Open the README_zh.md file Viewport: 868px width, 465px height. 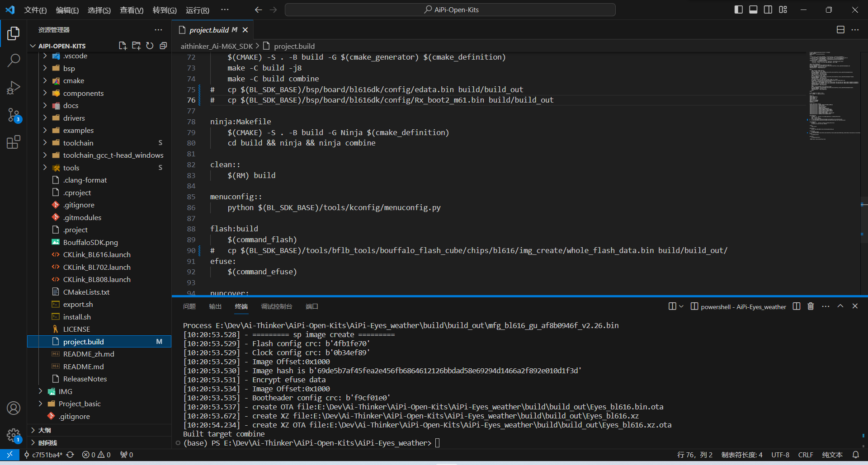click(x=89, y=354)
